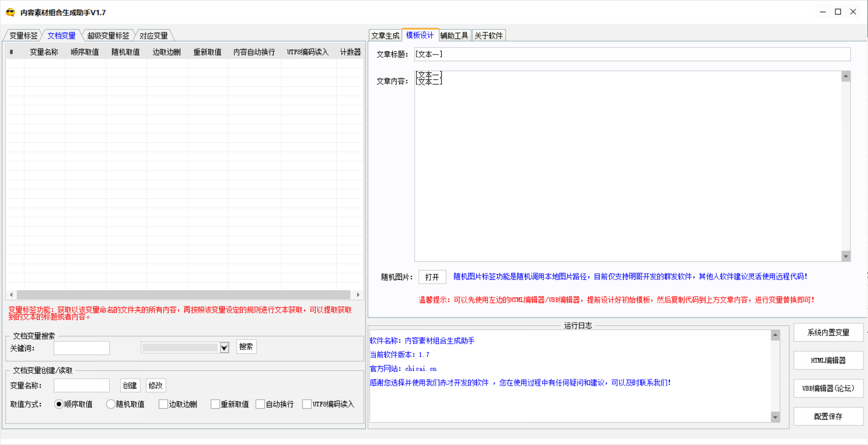Click the 软件名称 line in the log
Screen dimensions: 868x445
coord(422,341)
